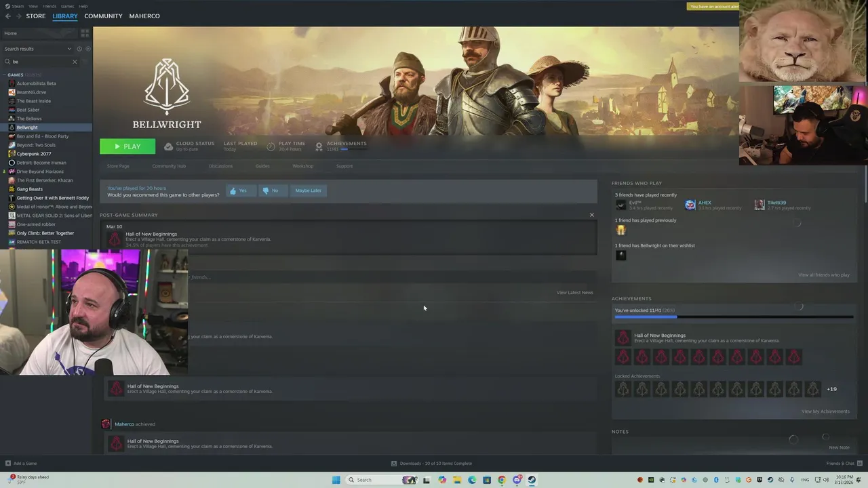Clear the library search with X icon
Screen dimensions: 868x488
click(x=75, y=62)
